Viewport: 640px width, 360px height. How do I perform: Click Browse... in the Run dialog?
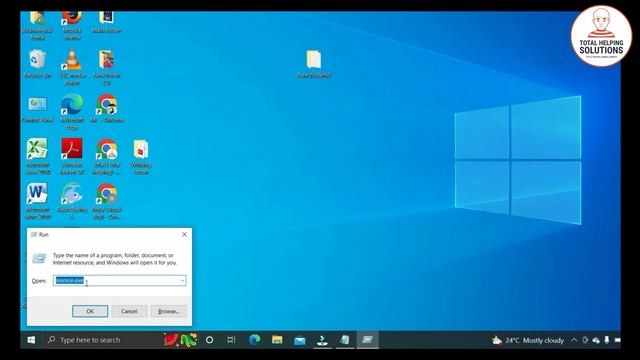click(x=169, y=311)
